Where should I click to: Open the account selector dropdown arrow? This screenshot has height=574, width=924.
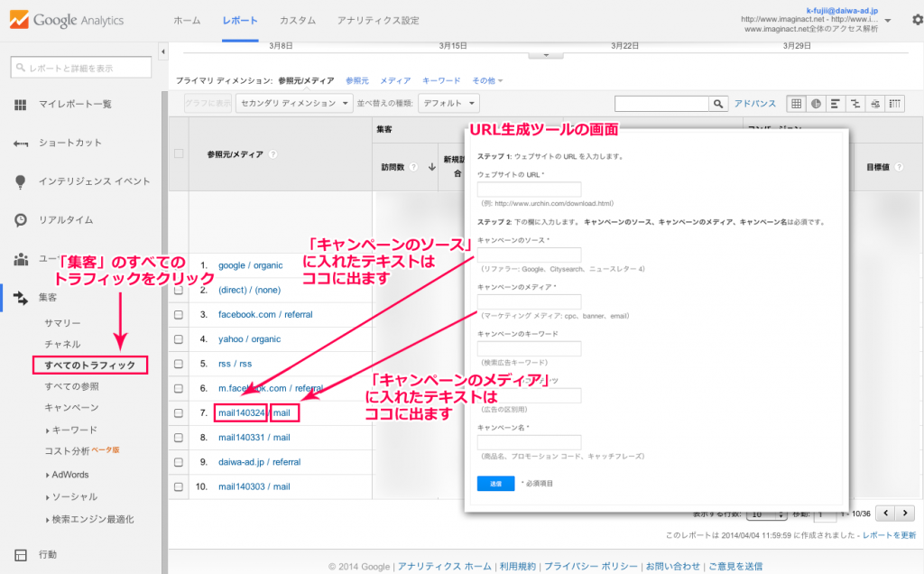tap(888, 21)
